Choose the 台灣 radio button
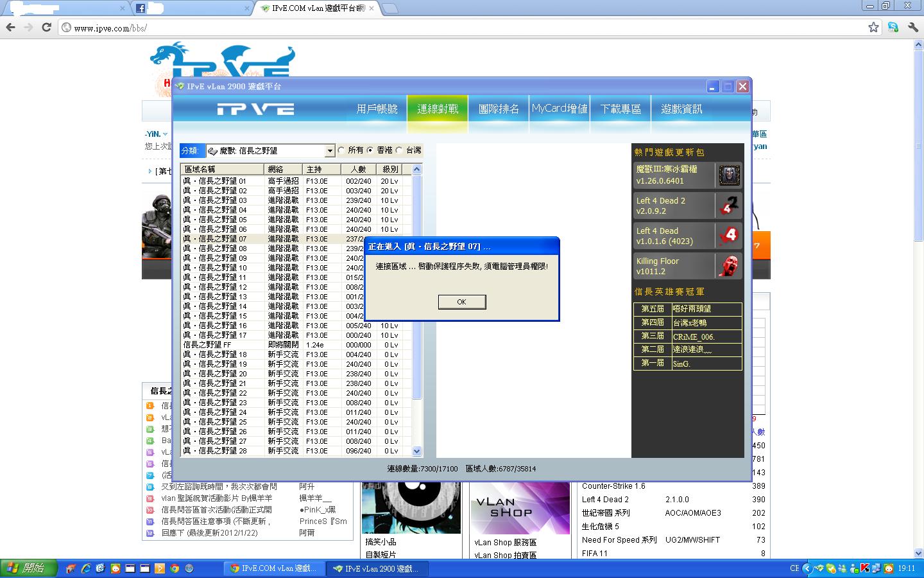 399,150
